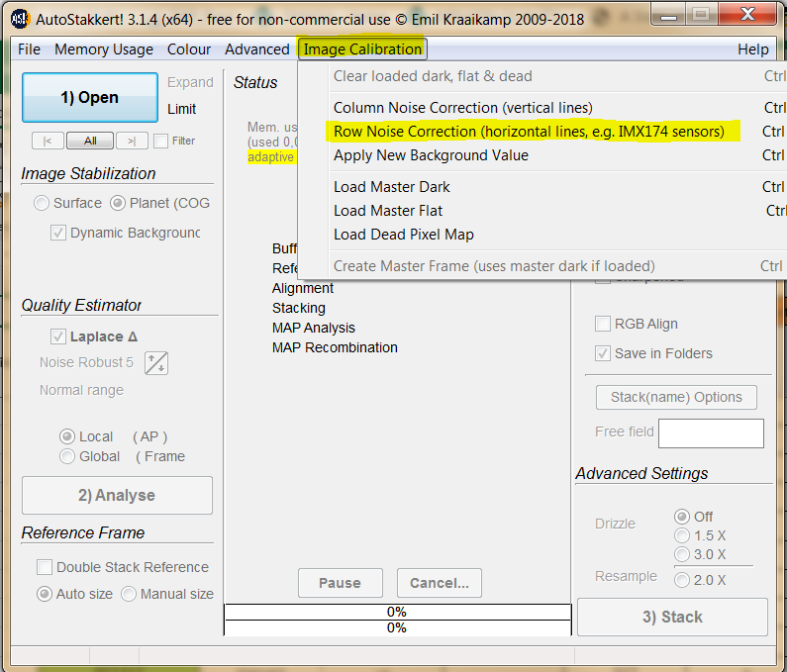The height and width of the screenshot is (672, 787).
Task: Click the Limit label
Action: [x=182, y=109]
